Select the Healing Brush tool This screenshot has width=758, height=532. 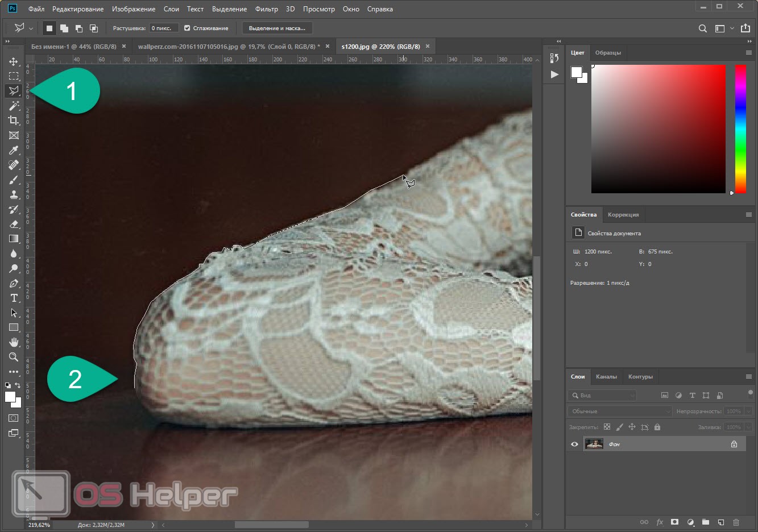14,165
